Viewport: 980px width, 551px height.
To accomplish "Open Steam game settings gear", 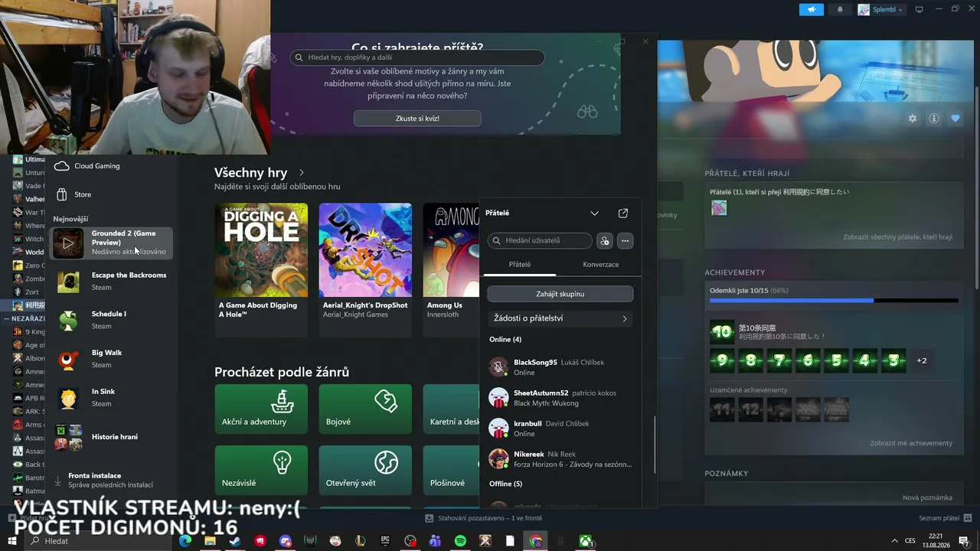I will click(x=913, y=119).
